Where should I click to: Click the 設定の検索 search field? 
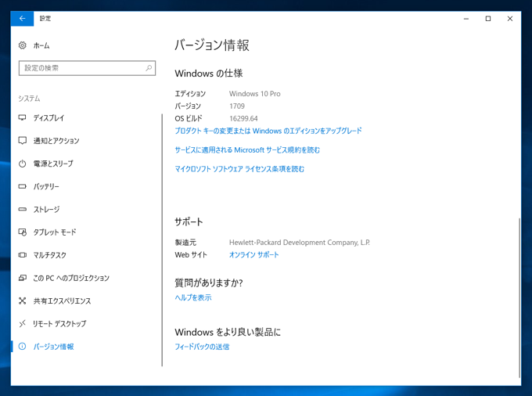coord(87,68)
